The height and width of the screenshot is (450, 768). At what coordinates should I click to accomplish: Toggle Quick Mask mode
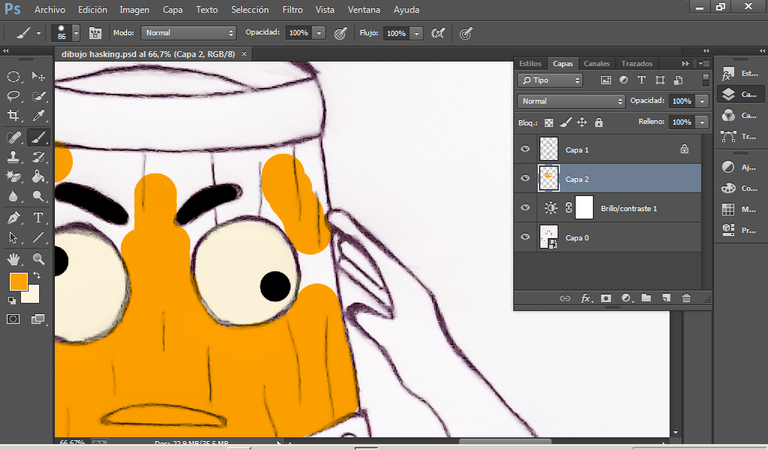[13, 319]
